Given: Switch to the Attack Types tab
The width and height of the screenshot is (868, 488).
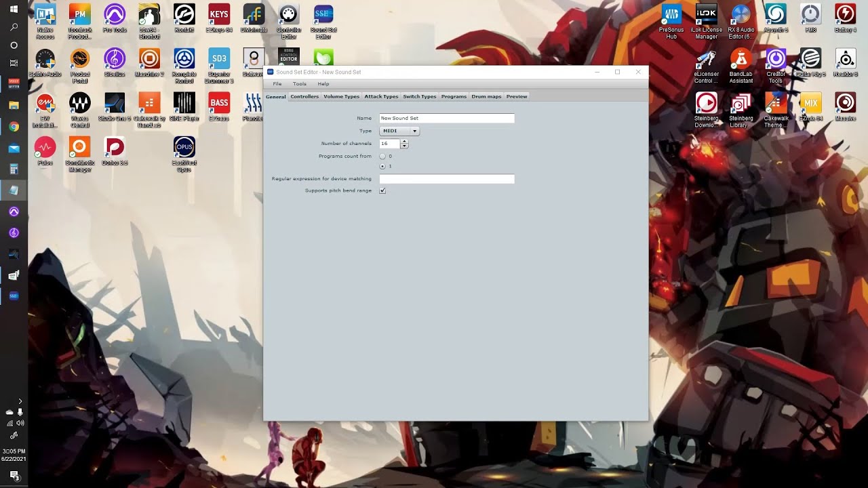Looking at the screenshot, I should pos(382,96).
